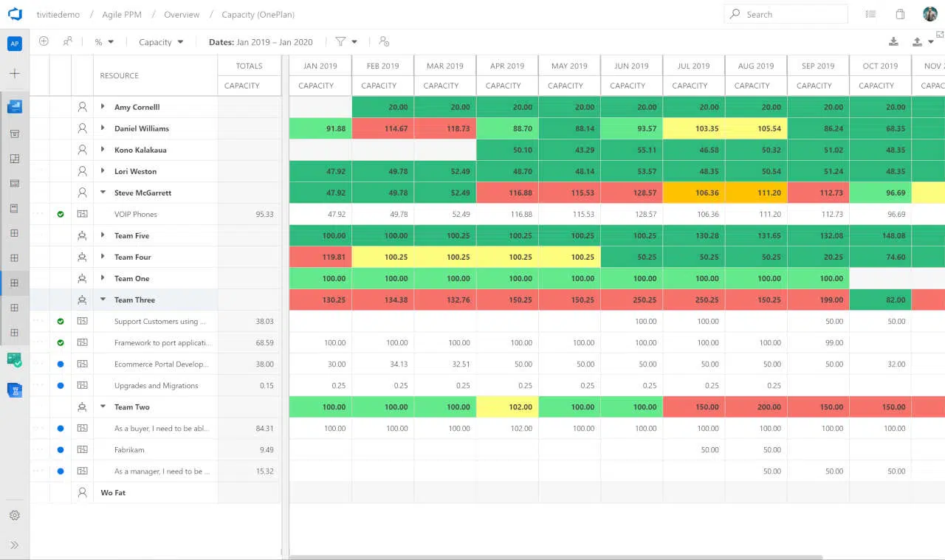Click the add resource plus-circle icon
Viewport: 945px width, 560px height.
[x=44, y=42]
